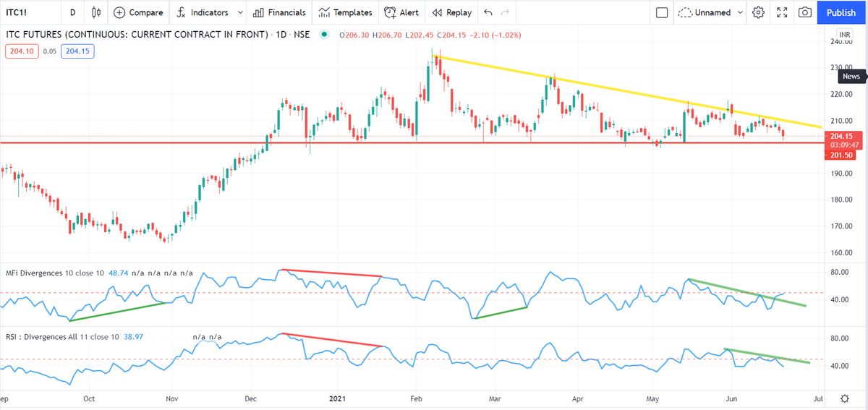Open the candlestick chart style selector
Viewport: 868px width, 410px height.
96,12
